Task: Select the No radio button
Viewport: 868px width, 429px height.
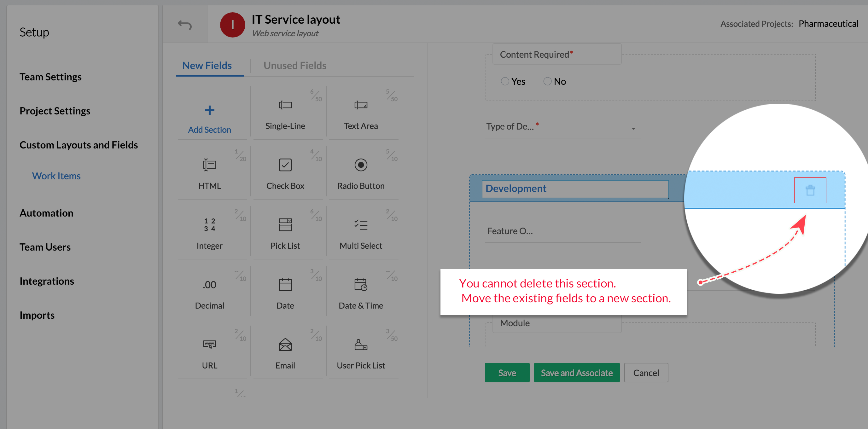Action: pyautogui.click(x=547, y=81)
